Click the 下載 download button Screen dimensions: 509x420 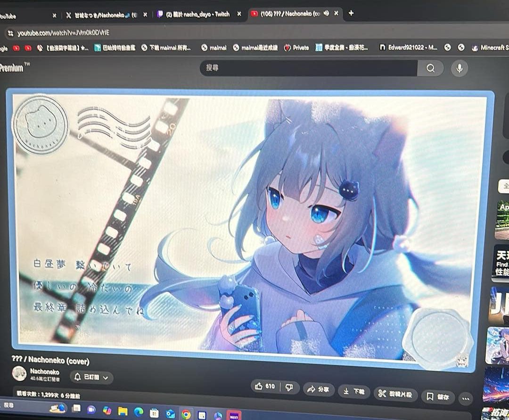353,391
